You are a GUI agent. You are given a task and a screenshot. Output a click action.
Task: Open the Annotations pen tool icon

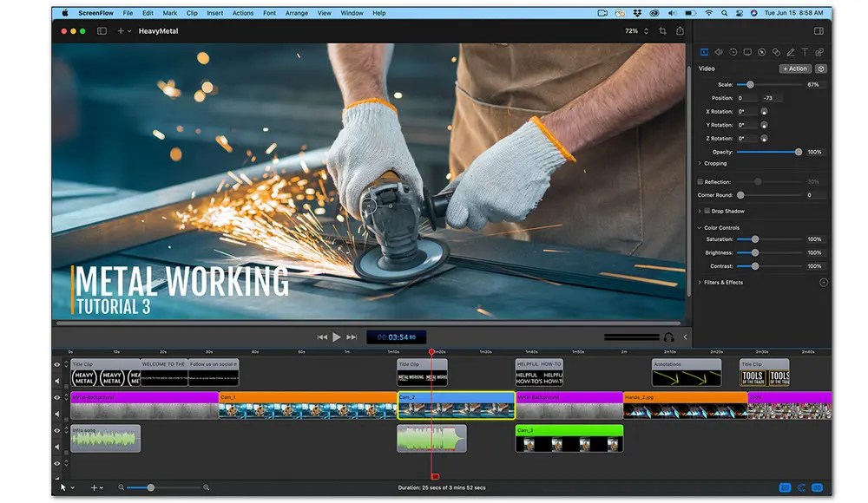[792, 52]
